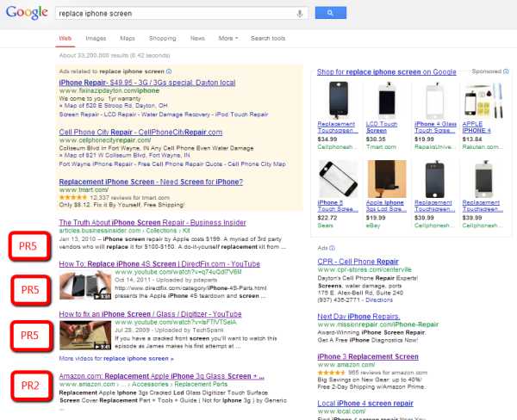Open iPhone 5 Touch Screen product link
Viewport: 517px width, 420px height.
[x=338, y=206]
